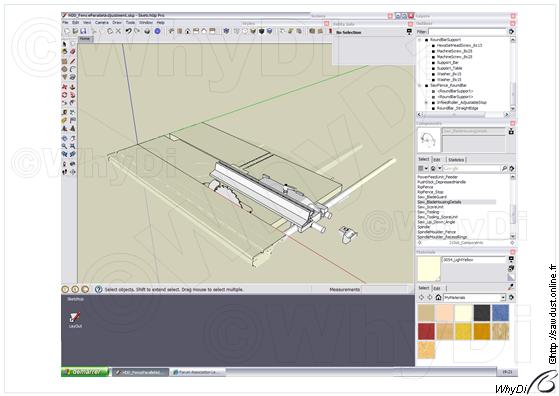Viewport: 559px width, 396px height.
Task: Open the Camera menu
Action: pyautogui.click(x=102, y=22)
